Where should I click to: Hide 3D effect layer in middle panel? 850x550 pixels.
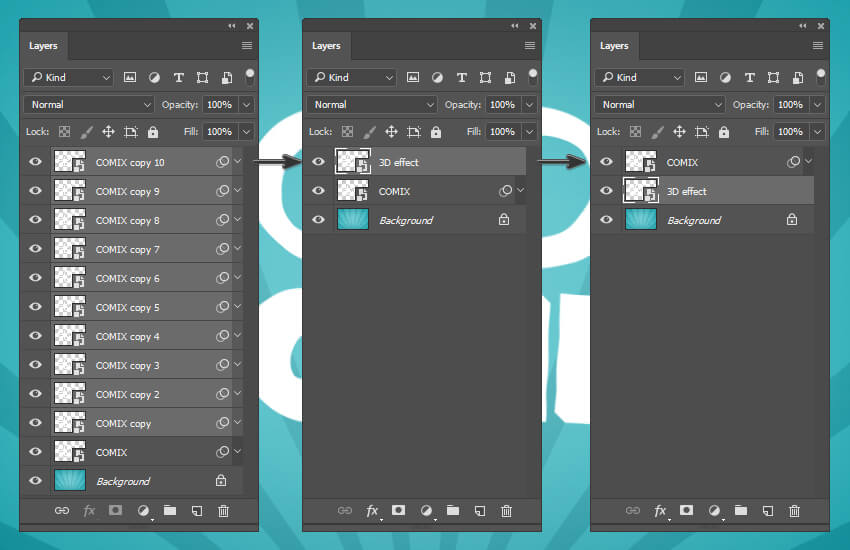318,161
